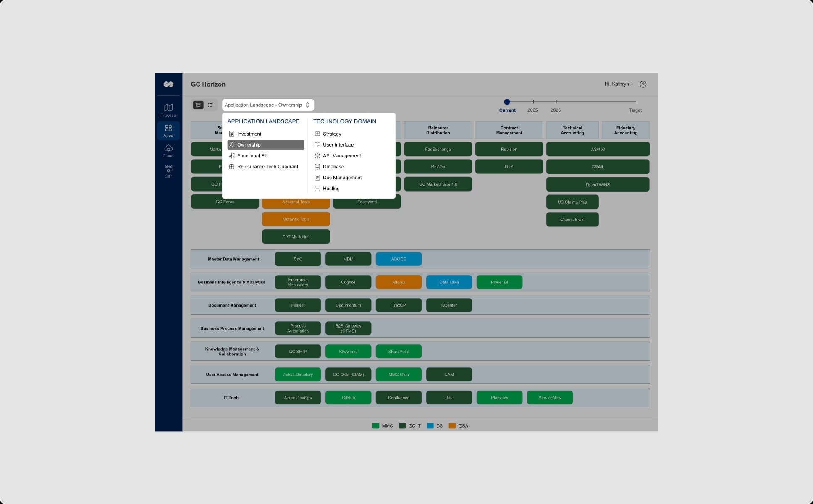Open the ServiceNow card
The height and width of the screenshot is (504, 813).
click(550, 398)
